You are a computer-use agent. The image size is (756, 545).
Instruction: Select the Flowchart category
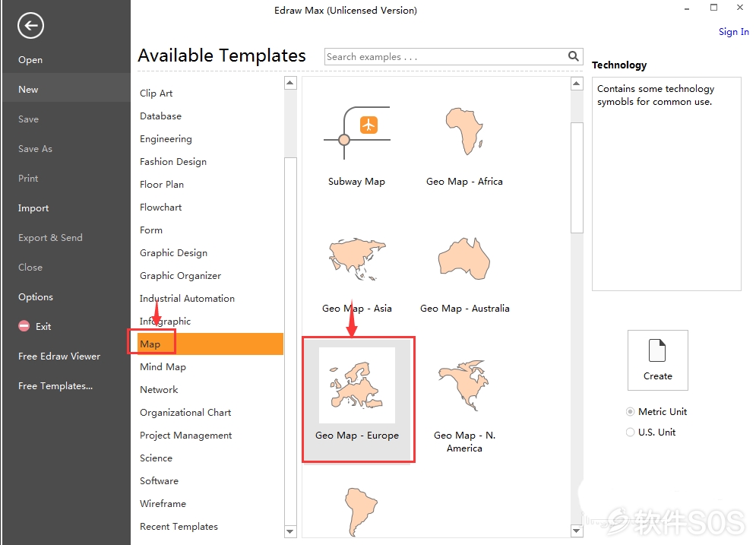tap(160, 207)
